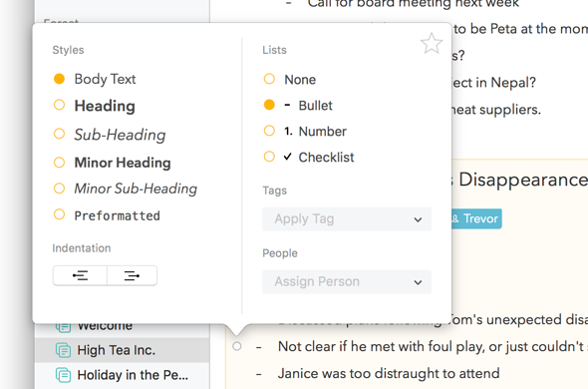
Task: Open the Assign Person dropdown
Action: tap(347, 281)
